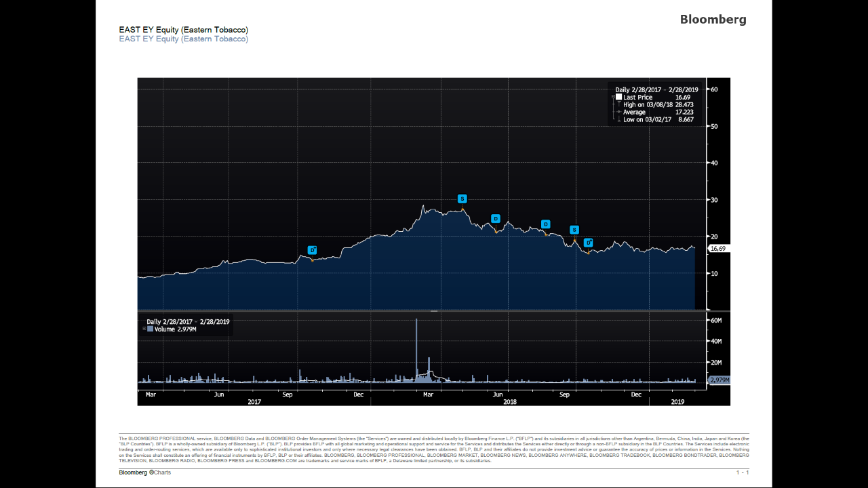Viewport: 868px width, 488px height.
Task: Click the S marker near September 2018
Action: click(574, 230)
